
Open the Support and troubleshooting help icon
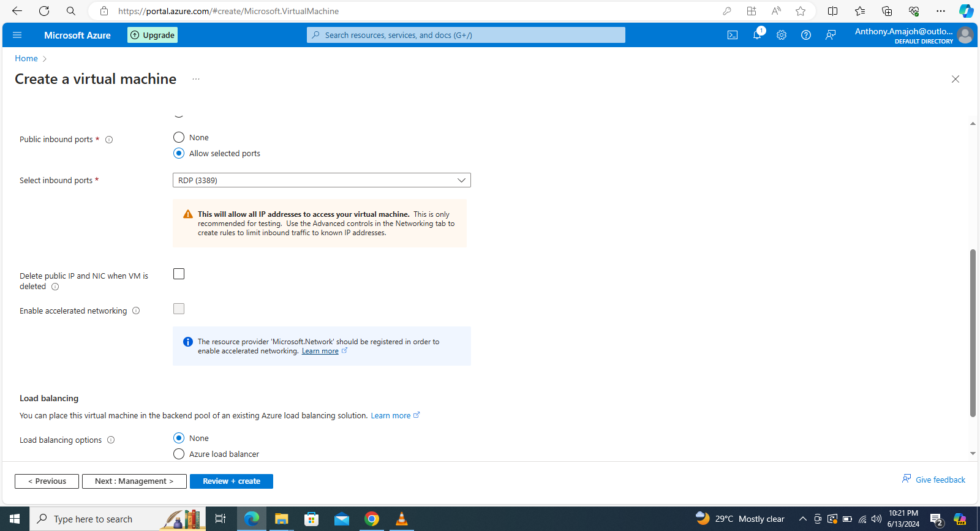[806, 35]
